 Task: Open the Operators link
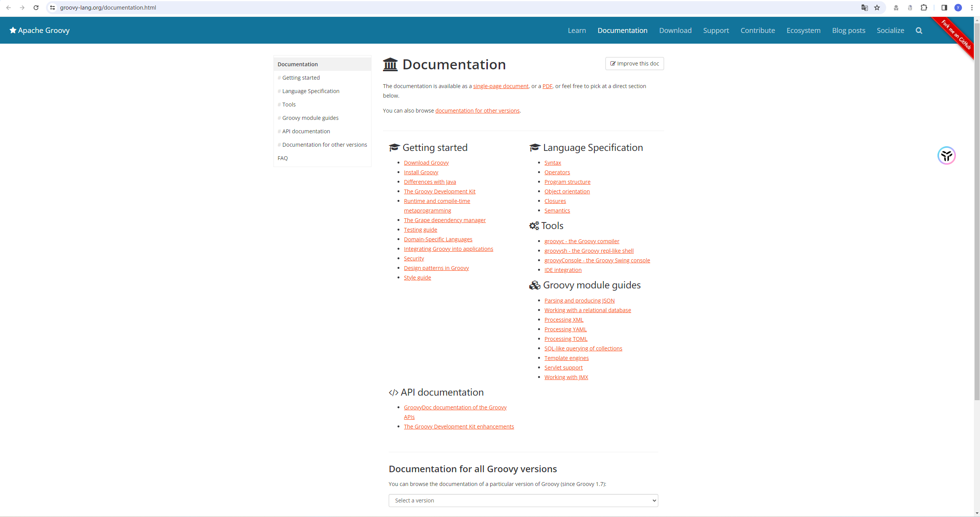pyautogui.click(x=557, y=172)
